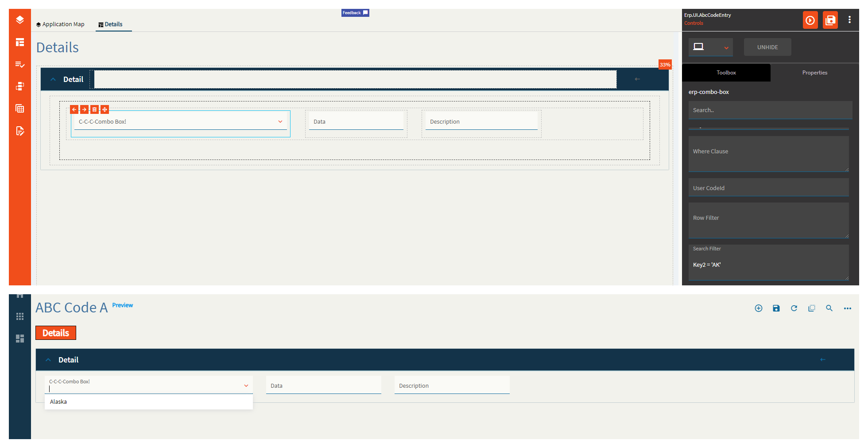Click the Description field in preview

coord(452,385)
